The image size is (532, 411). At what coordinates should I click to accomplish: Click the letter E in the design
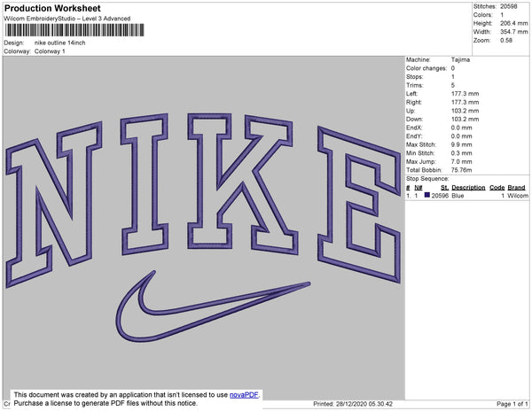click(359, 205)
